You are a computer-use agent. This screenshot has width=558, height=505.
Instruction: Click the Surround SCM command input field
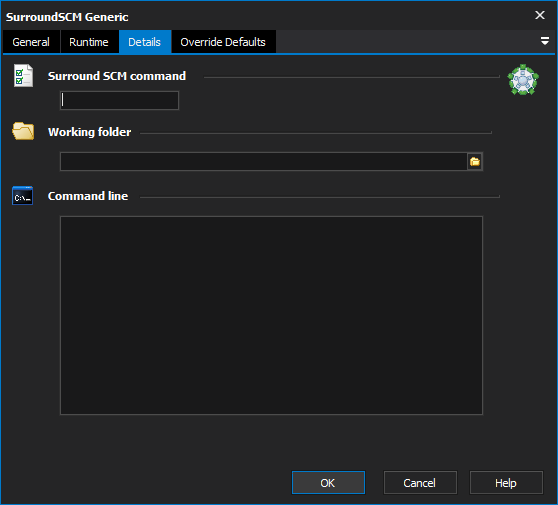(x=119, y=100)
